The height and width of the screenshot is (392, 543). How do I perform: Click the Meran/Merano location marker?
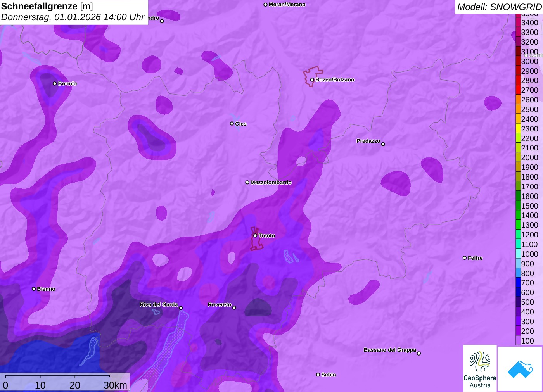(266, 5)
